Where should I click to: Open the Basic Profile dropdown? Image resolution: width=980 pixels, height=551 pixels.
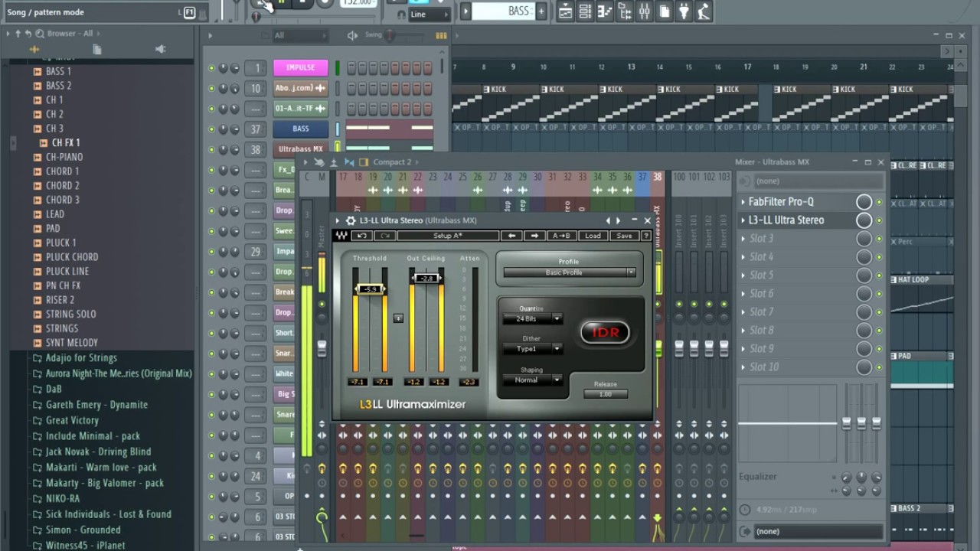(570, 272)
